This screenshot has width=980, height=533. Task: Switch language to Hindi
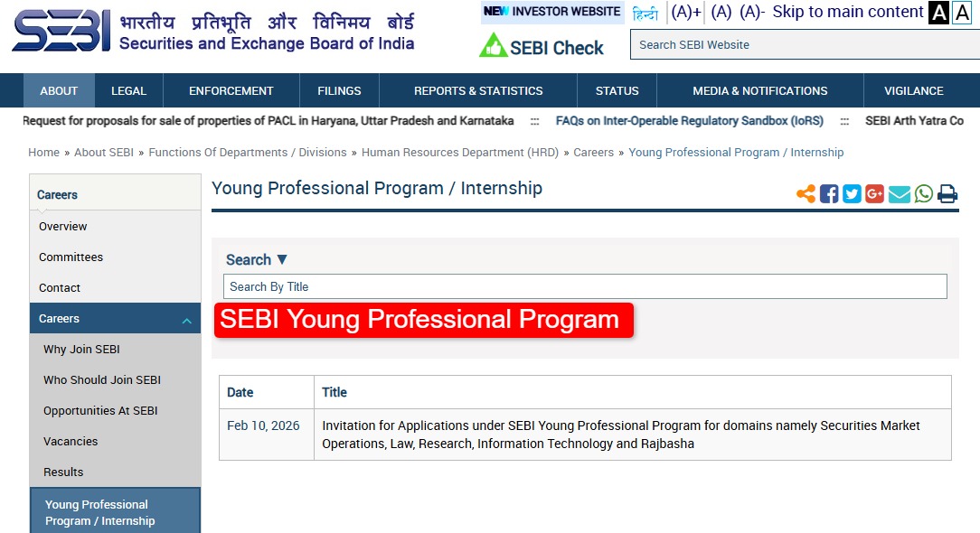pyautogui.click(x=645, y=14)
